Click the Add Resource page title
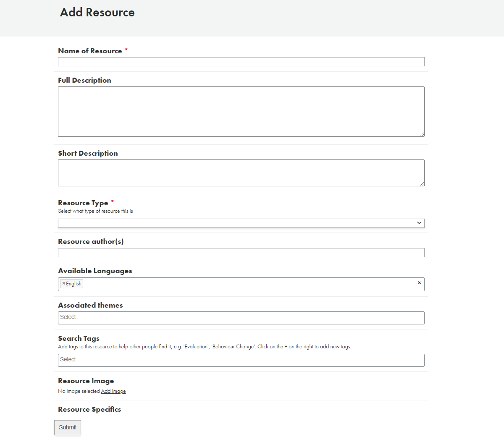This screenshot has width=504, height=439. pos(97,13)
